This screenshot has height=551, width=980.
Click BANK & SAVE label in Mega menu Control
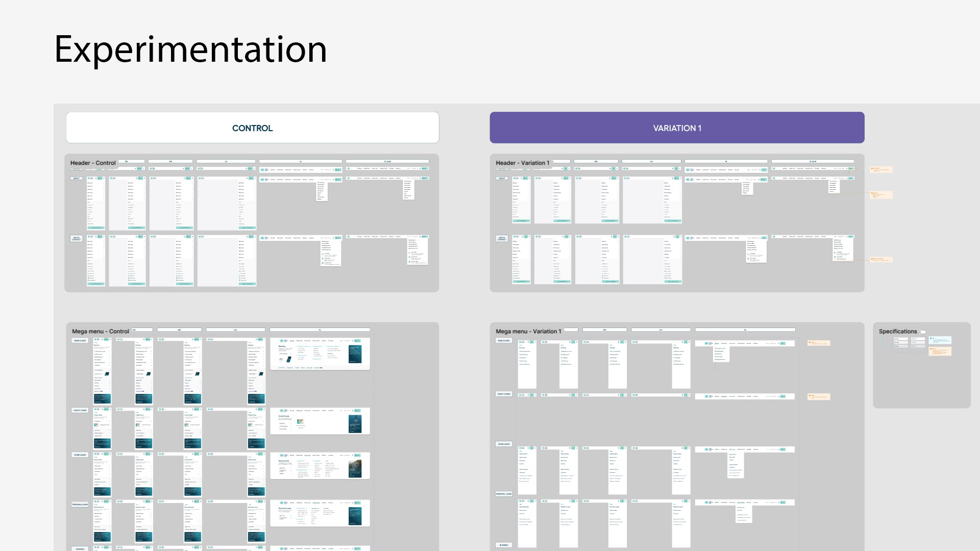click(80, 340)
